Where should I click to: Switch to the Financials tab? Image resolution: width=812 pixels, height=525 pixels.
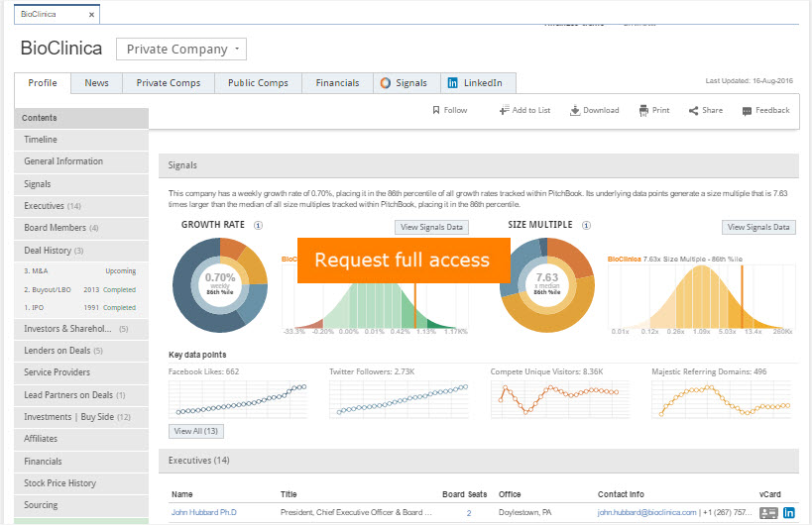pyautogui.click(x=338, y=83)
